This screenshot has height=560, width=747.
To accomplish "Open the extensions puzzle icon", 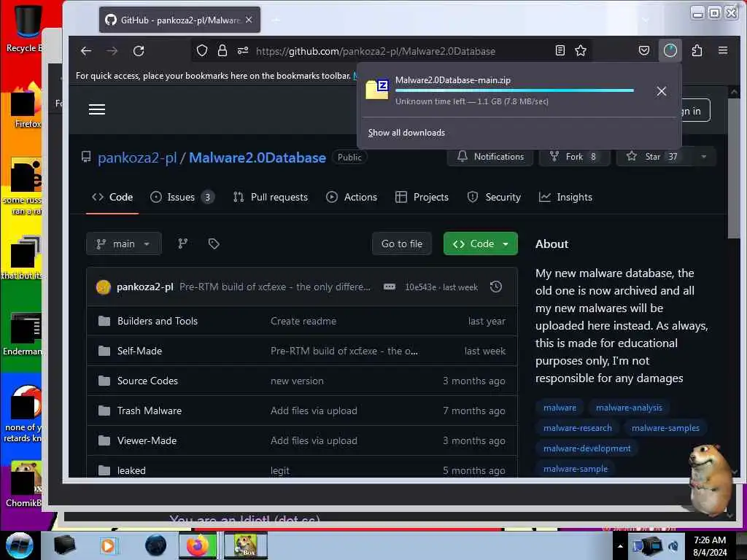I will pyautogui.click(x=697, y=50).
